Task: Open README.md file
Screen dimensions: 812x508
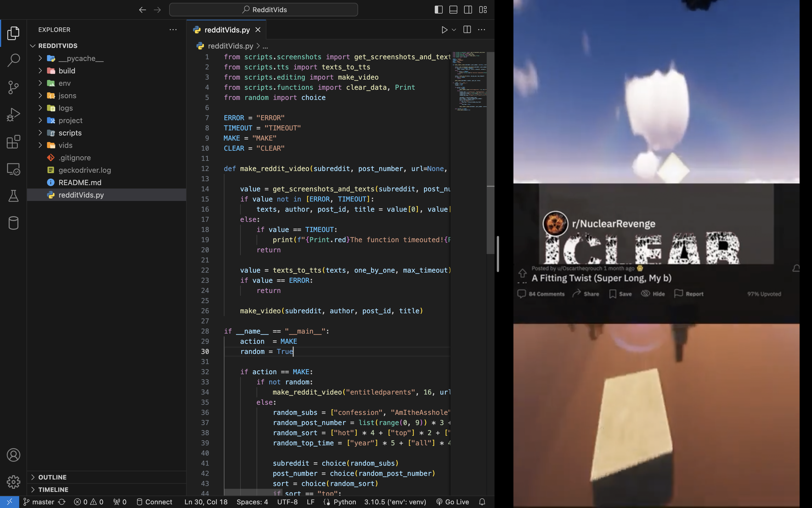Action: click(106, 182)
